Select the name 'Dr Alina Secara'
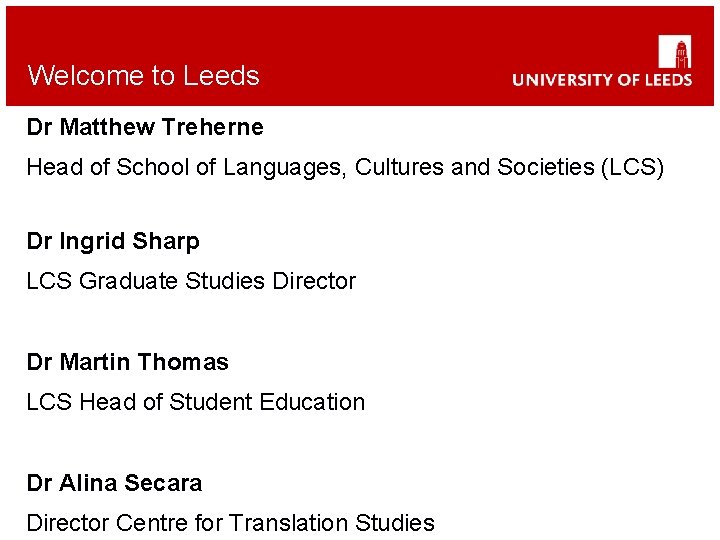The height and width of the screenshot is (540, 720). coord(114,483)
